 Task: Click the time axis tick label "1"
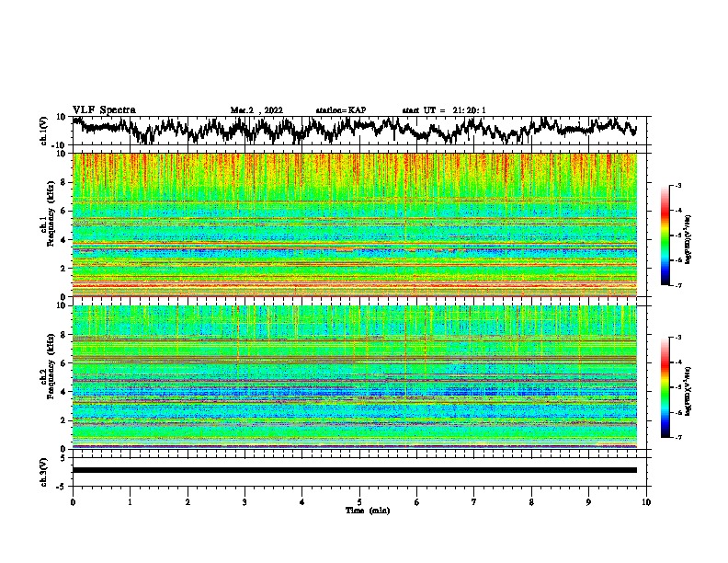[130, 502]
